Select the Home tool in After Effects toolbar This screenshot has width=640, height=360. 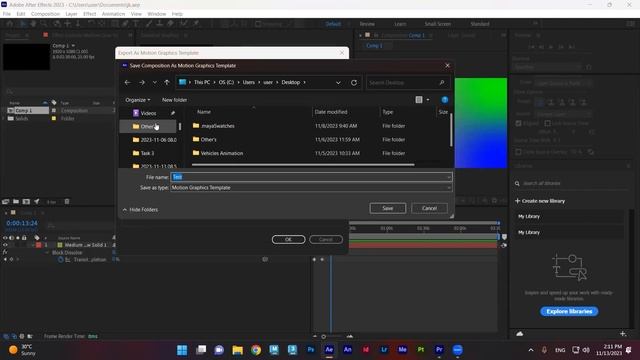click(9, 24)
